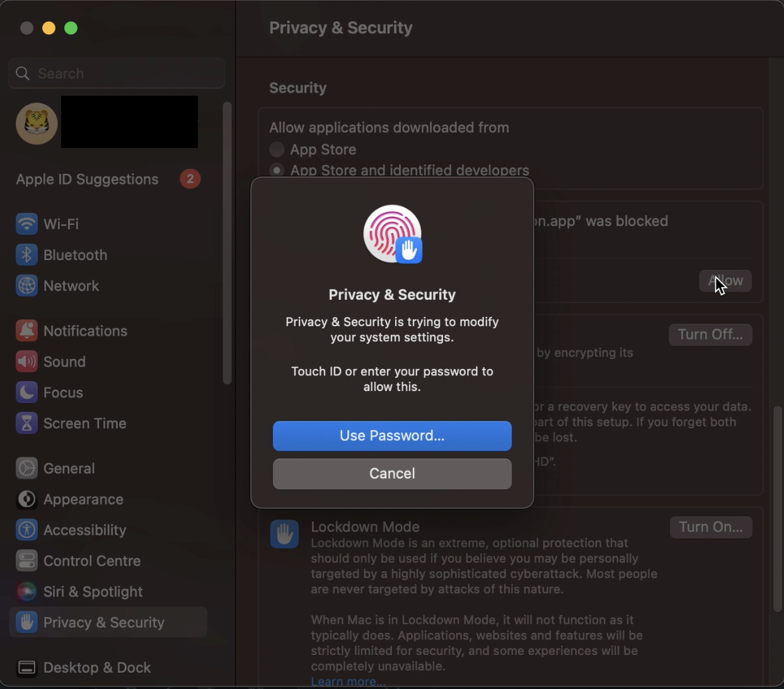Viewport: 784px width, 689px height.
Task: Select the App Store radio button
Action: 277,149
